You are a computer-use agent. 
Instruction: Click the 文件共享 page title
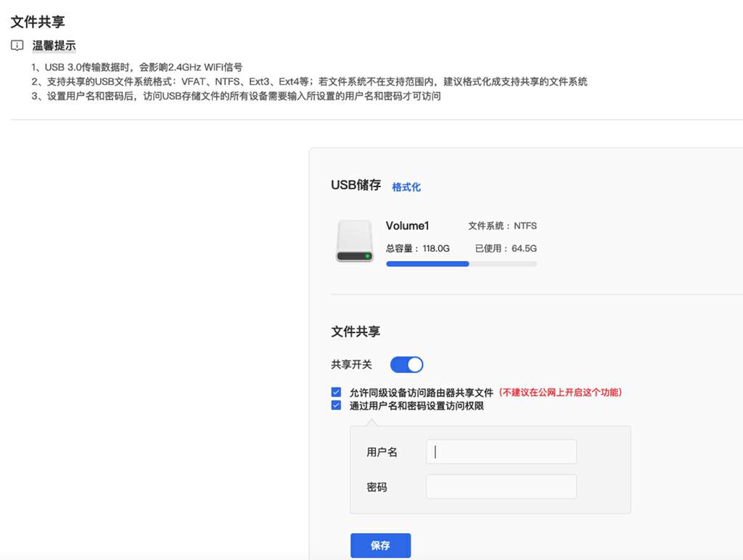tap(36, 22)
